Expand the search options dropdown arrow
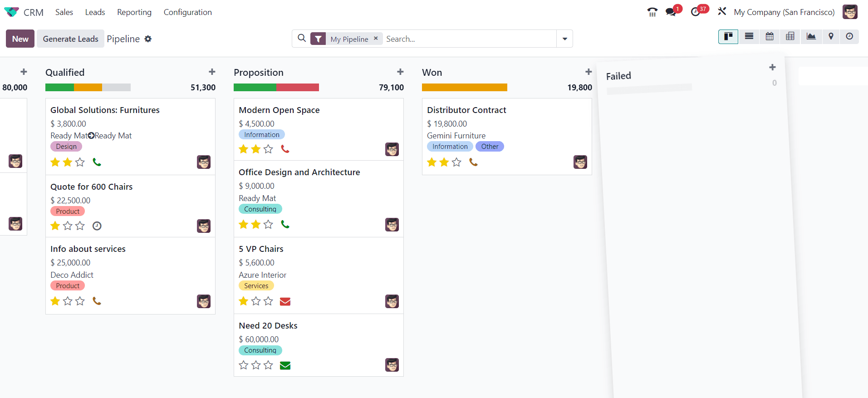This screenshot has height=398, width=868. click(564, 39)
